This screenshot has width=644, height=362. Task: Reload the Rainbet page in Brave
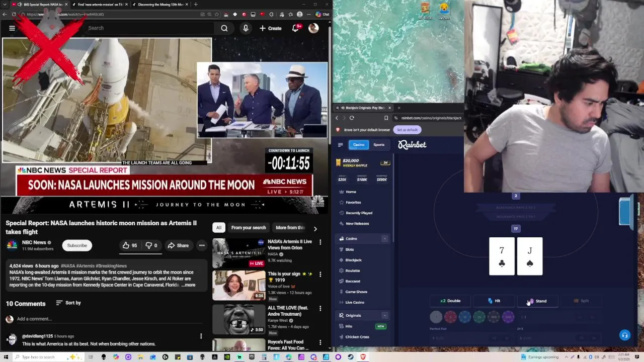[x=352, y=118]
